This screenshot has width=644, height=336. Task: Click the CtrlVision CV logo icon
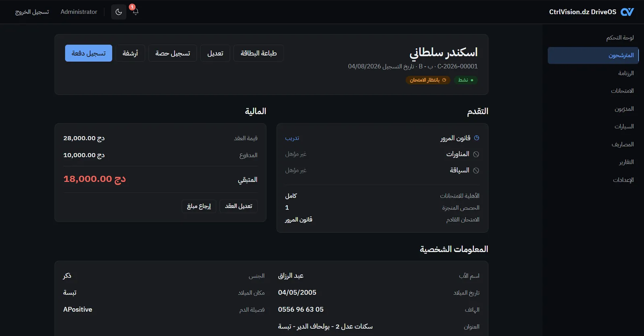coord(627,12)
